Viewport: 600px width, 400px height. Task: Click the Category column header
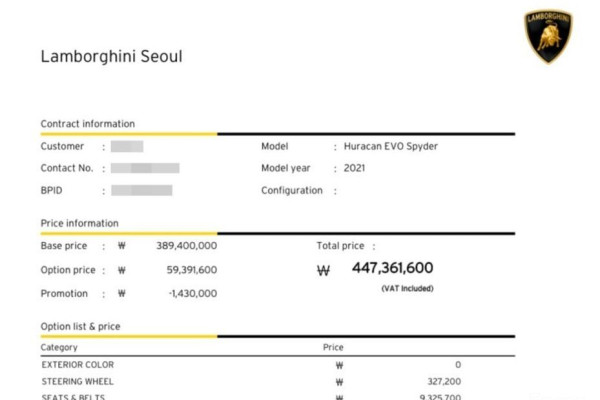pyautogui.click(x=59, y=348)
